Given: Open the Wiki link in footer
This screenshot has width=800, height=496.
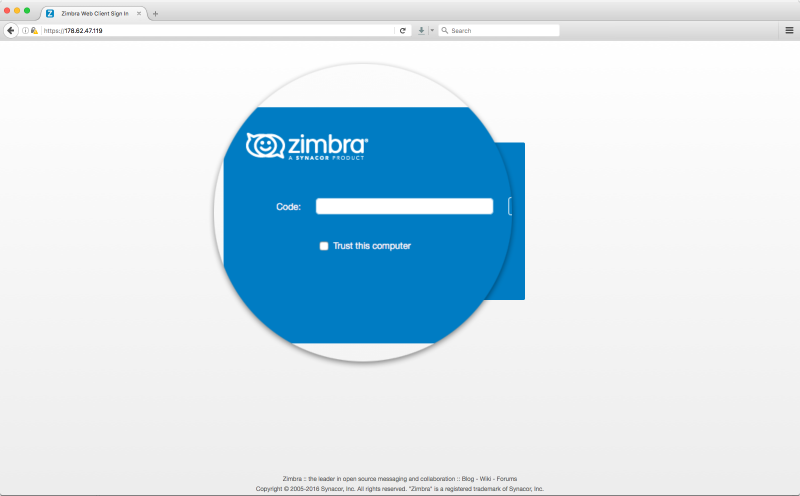Looking at the screenshot, I should (485, 479).
